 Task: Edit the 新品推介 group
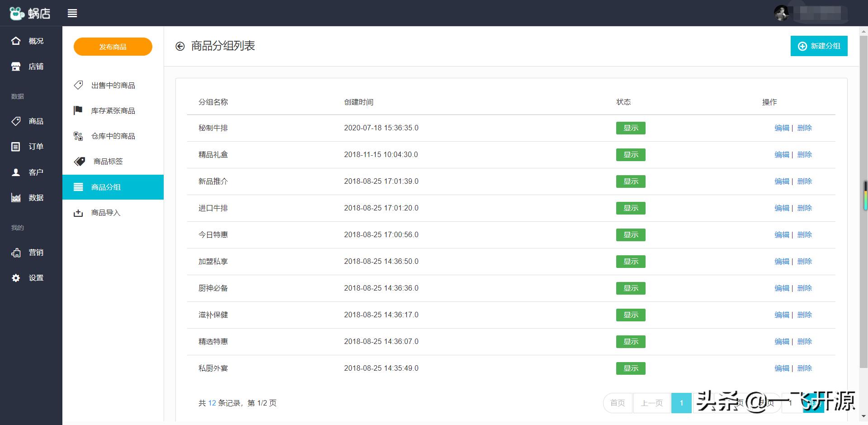point(782,181)
